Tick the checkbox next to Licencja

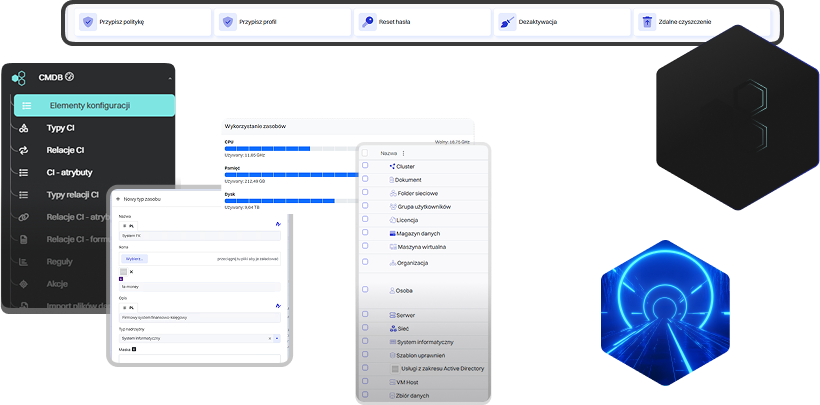click(365, 219)
